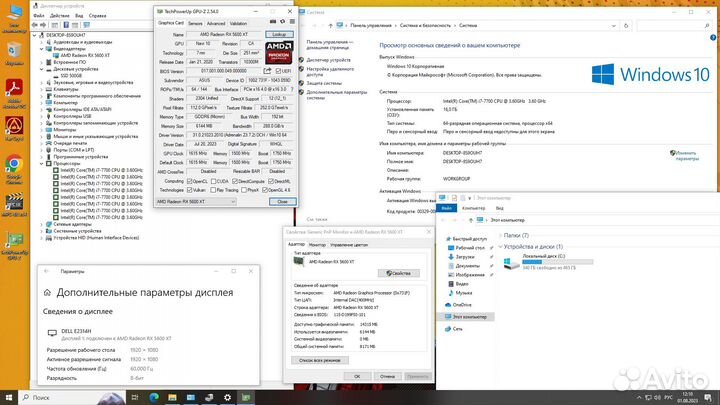The width and height of the screenshot is (720, 405).
Task: Expand the Мониторы tree node
Action: click(42, 129)
